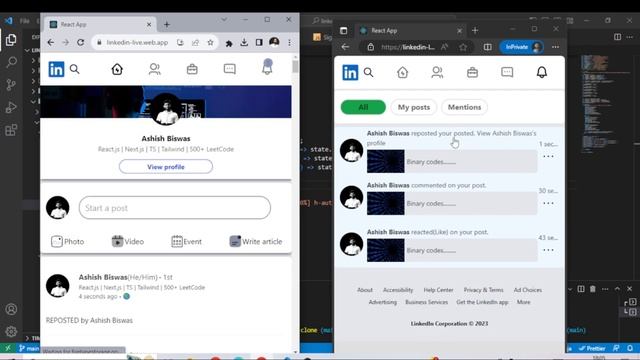Image resolution: width=640 pixels, height=360 pixels.
Task: Open Messaging icon in Edge LinkedIn
Action: 507,72
